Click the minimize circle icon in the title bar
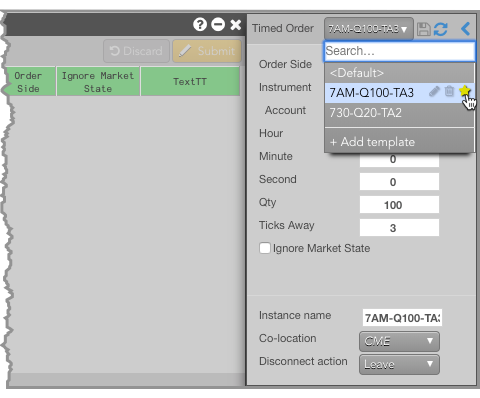The height and width of the screenshot is (398, 480). tap(218, 25)
